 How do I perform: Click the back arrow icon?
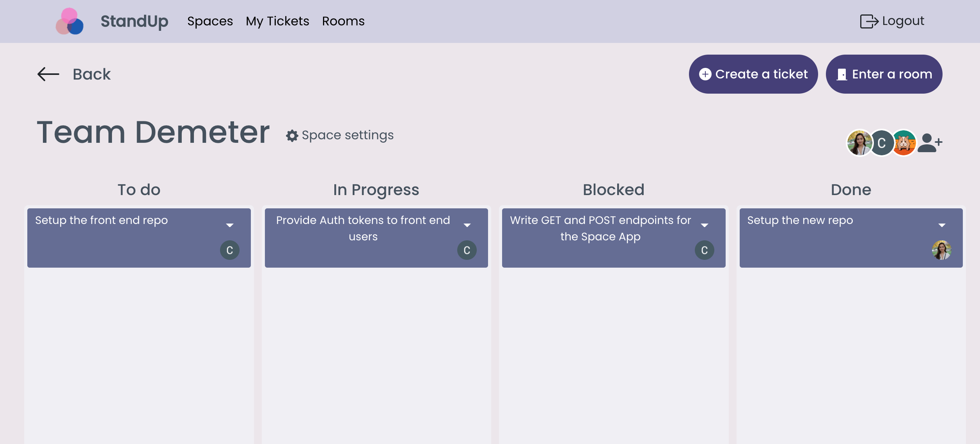tap(48, 74)
